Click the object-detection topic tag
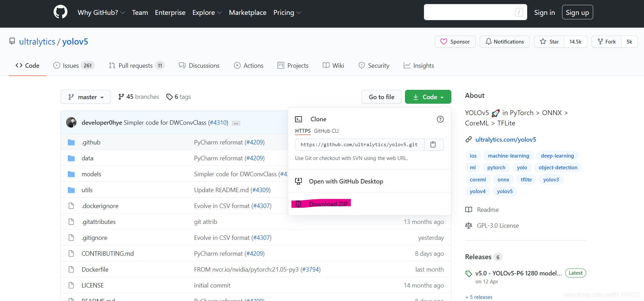This screenshot has width=644, height=301. pos(558,168)
